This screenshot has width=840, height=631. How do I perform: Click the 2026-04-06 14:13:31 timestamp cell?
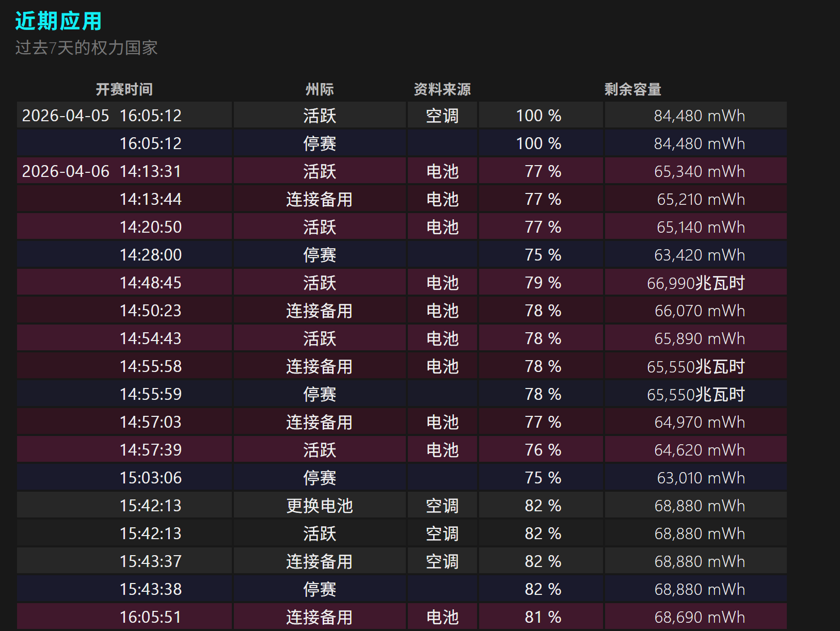[102, 171]
